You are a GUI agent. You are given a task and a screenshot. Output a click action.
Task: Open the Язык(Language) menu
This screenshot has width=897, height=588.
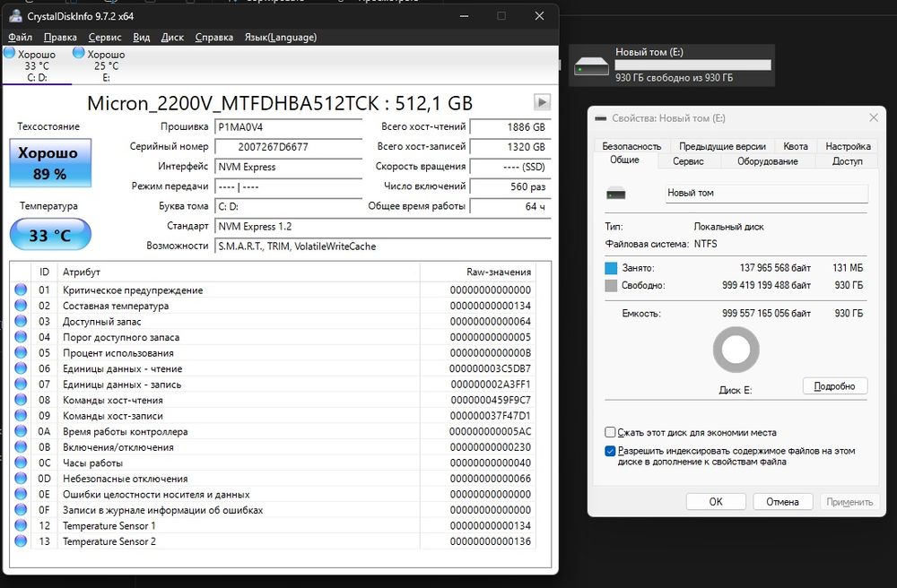pos(280,37)
